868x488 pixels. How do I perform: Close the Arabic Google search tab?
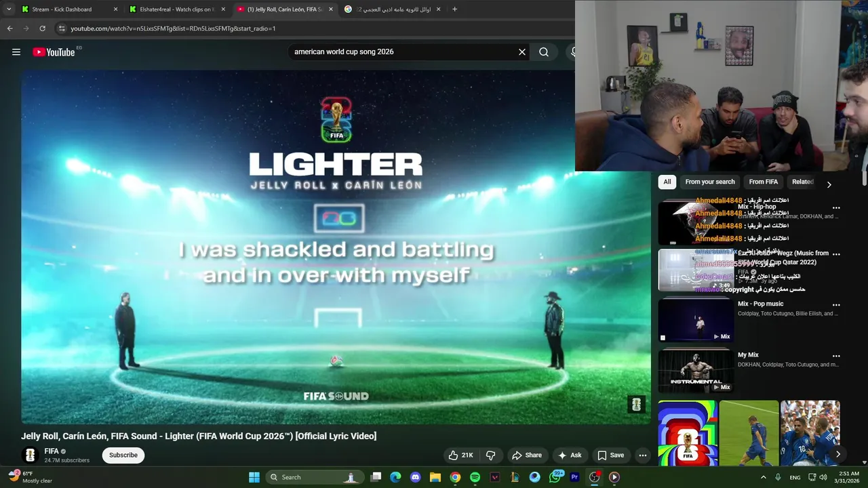click(438, 9)
